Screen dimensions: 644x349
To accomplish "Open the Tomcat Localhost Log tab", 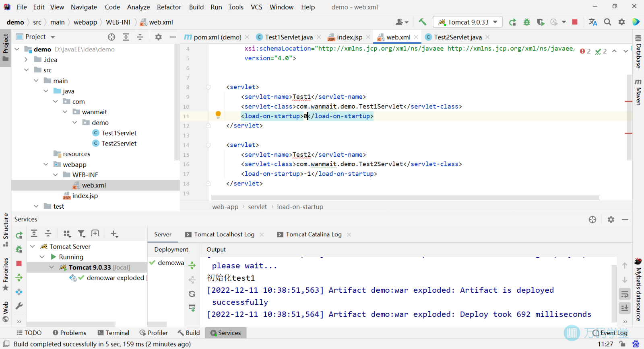I will point(224,234).
